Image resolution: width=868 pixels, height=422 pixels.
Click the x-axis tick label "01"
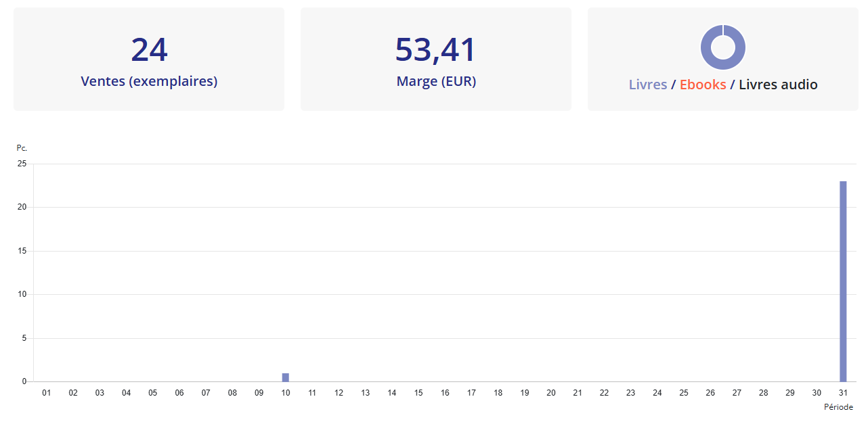tap(47, 393)
